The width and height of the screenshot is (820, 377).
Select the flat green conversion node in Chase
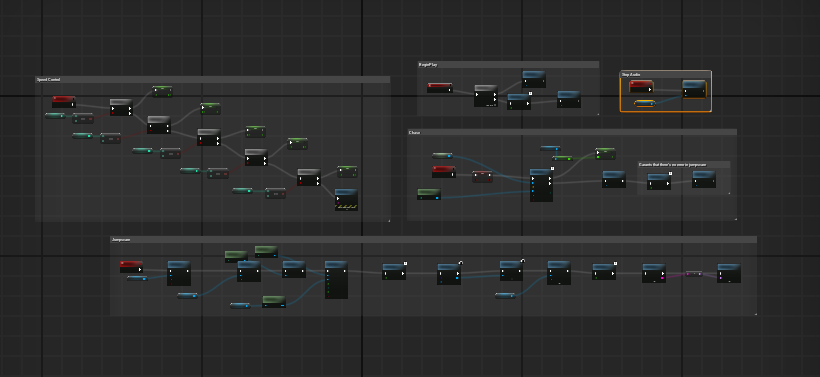(563, 158)
